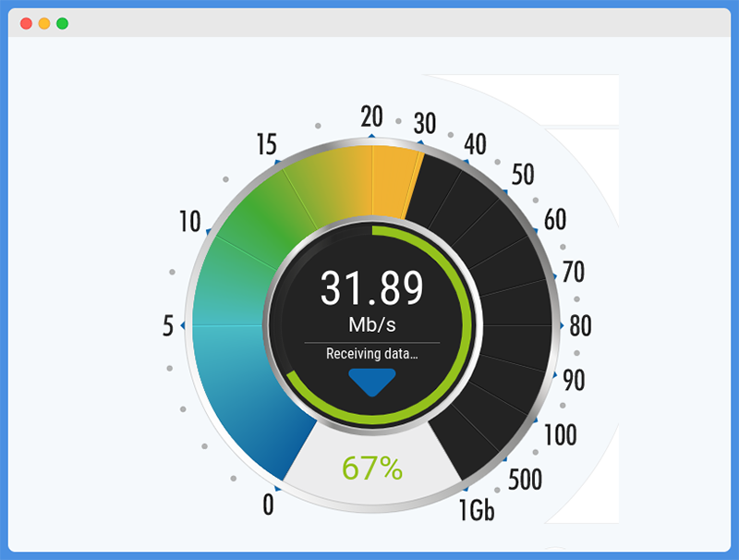Click the 5 gauge label
The image size is (739, 560).
pos(168,325)
